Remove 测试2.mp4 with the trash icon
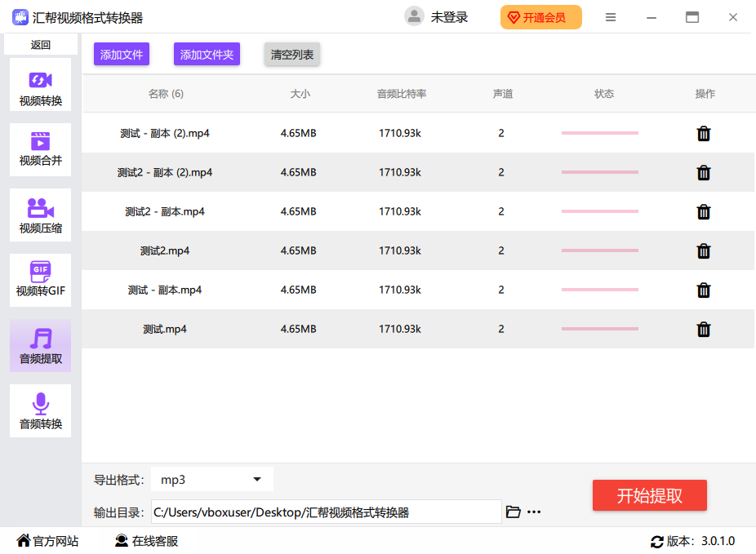This screenshot has width=756, height=554. 704,250
